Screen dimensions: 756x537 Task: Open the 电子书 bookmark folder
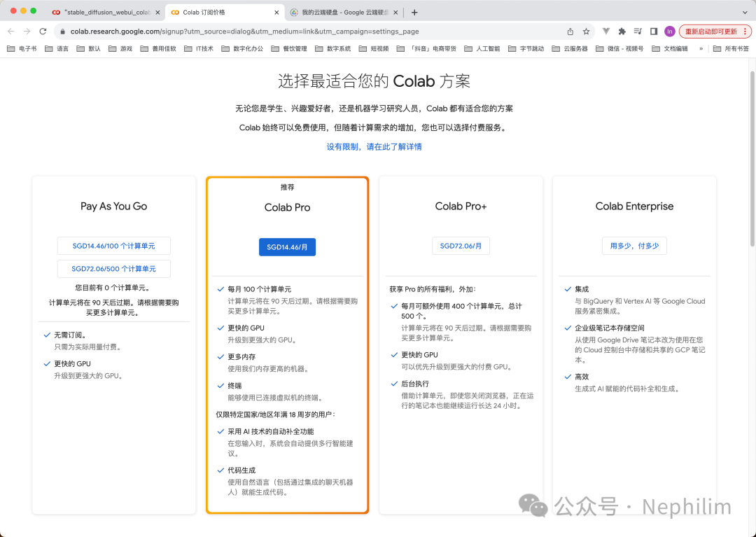coord(22,49)
